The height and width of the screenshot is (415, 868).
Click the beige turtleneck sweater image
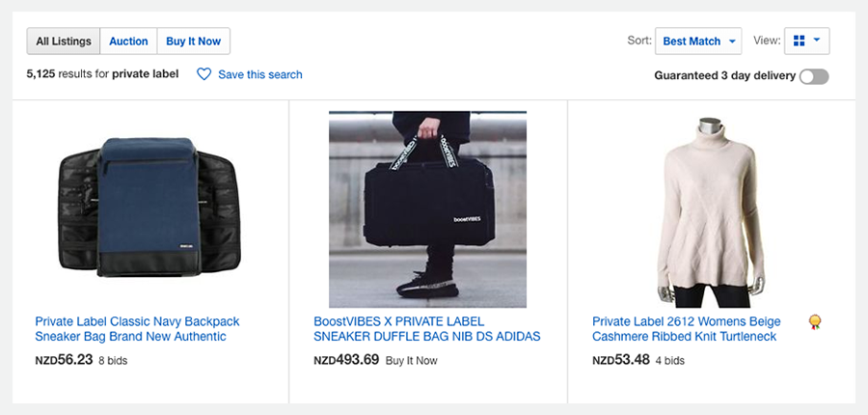point(711,208)
